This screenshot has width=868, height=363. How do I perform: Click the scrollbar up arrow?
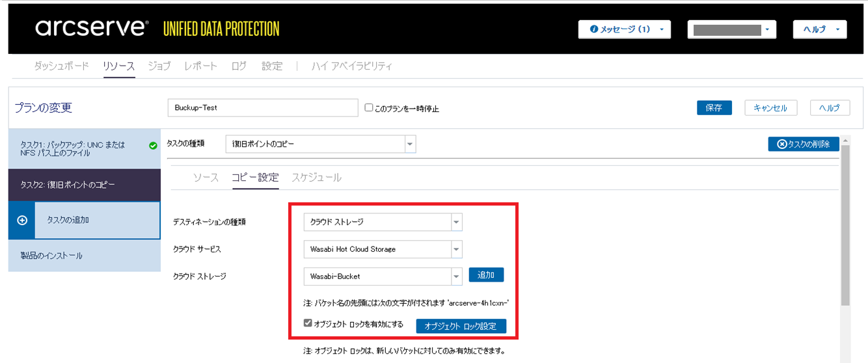click(x=845, y=141)
